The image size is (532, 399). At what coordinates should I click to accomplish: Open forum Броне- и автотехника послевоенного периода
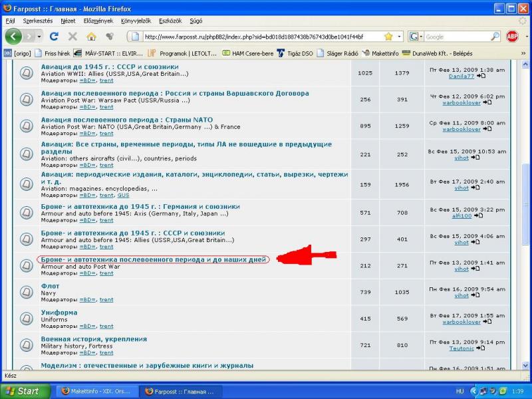click(154, 259)
